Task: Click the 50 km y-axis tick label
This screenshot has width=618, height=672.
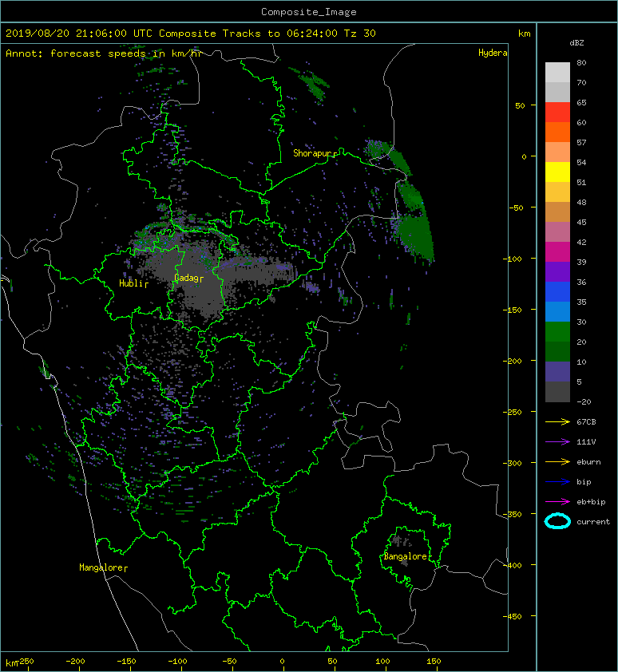Action: [520, 106]
